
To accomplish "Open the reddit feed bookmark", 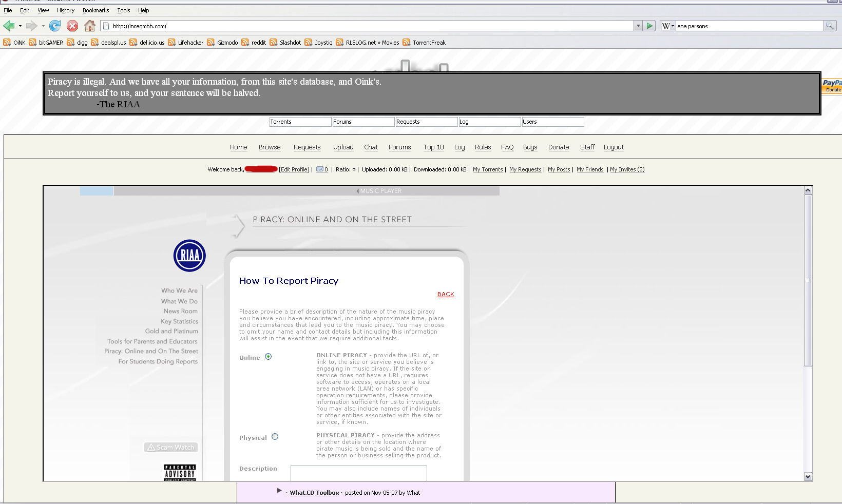I will [254, 43].
